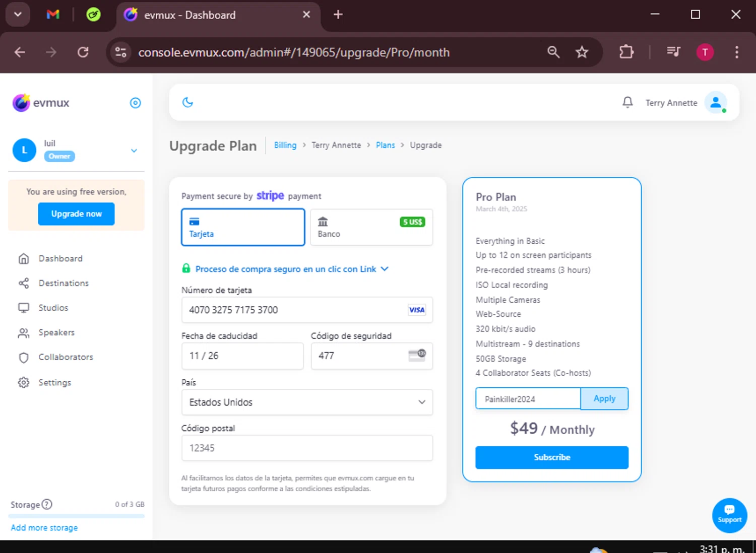Click the expiration date field
Image resolution: width=756 pixels, height=553 pixels.
click(242, 356)
